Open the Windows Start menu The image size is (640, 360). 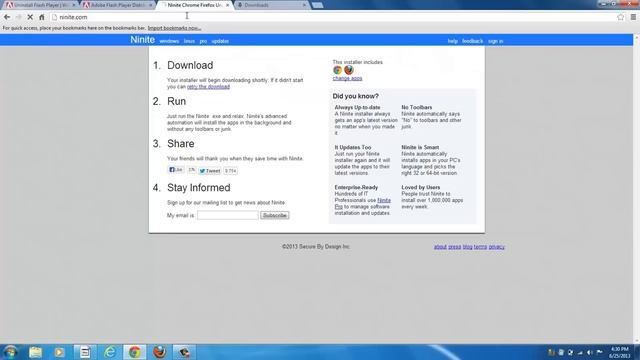(11, 352)
